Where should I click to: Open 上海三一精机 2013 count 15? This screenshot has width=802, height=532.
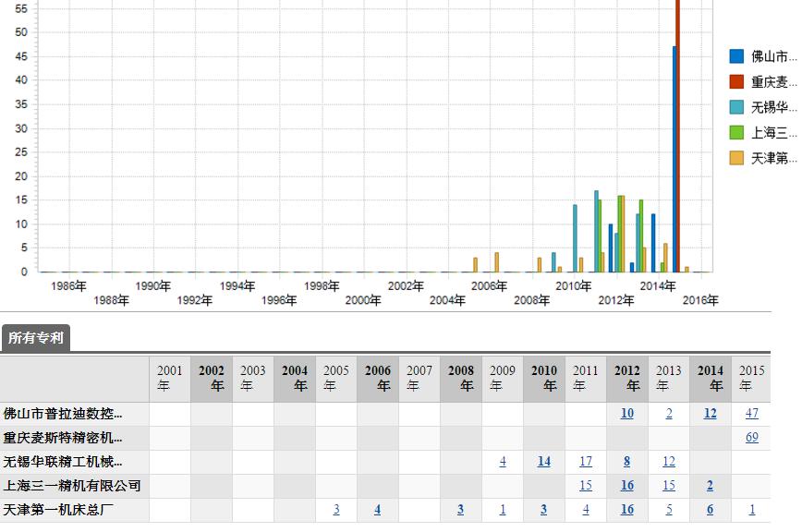pos(669,486)
